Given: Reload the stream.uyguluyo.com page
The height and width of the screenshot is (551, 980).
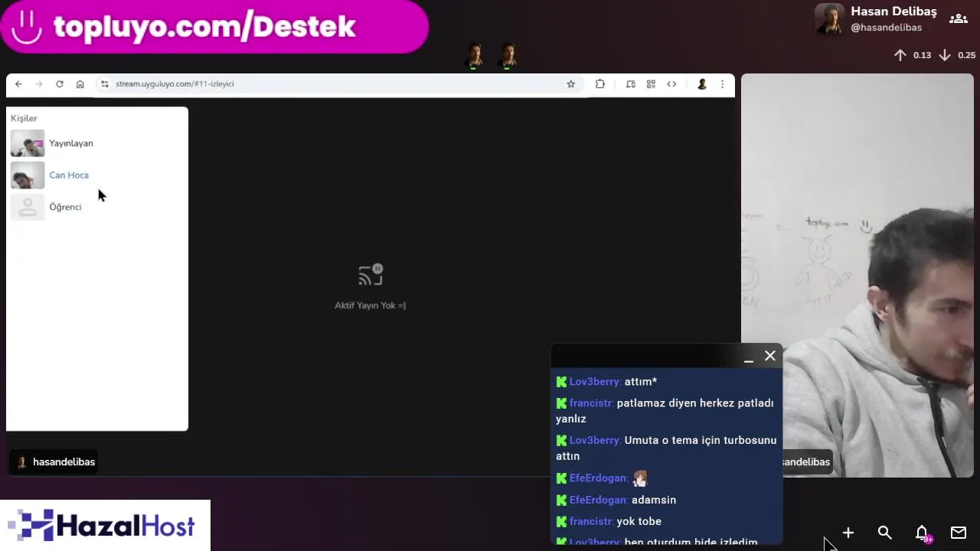Looking at the screenshot, I should coord(60,84).
